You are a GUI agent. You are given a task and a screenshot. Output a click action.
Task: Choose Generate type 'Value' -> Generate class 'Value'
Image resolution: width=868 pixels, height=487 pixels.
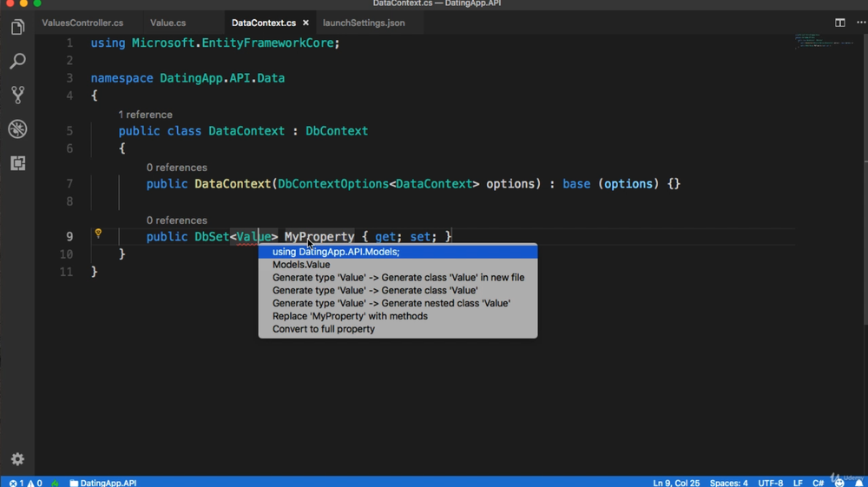pos(398,290)
